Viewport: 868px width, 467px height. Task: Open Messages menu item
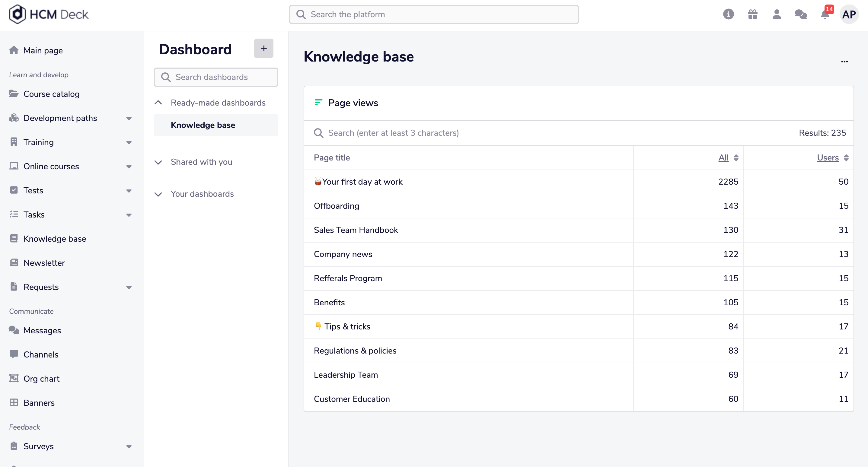(x=42, y=330)
